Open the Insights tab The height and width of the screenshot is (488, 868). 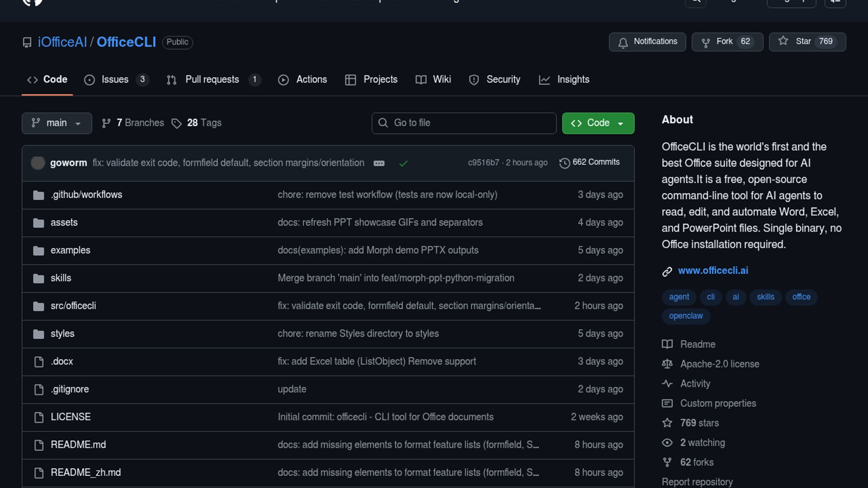[x=573, y=80]
